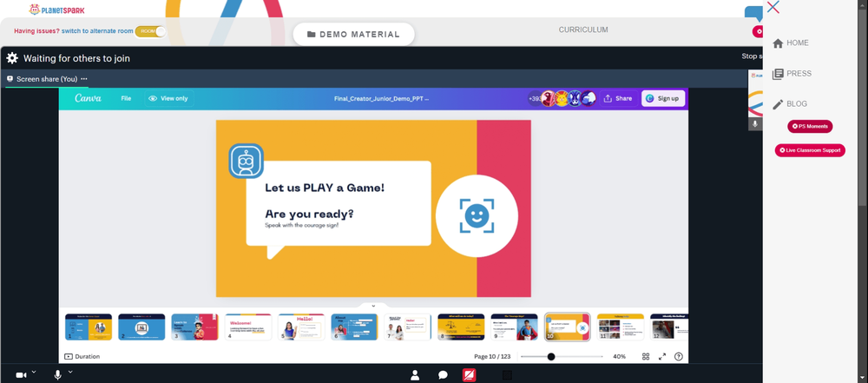This screenshot has width=868, height=383.
Task: Select the Welcome slide thumbnail 4
Action: pos(248,327)
